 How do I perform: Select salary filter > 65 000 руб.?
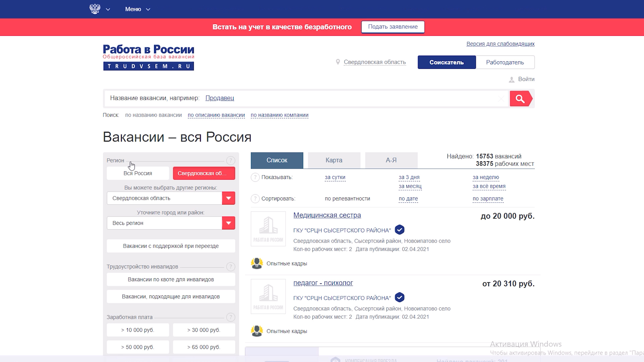(x=204, y=347)
